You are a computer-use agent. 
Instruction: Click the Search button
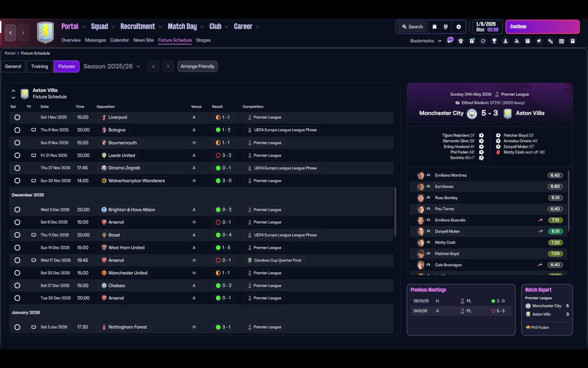[x=412, y=27]
